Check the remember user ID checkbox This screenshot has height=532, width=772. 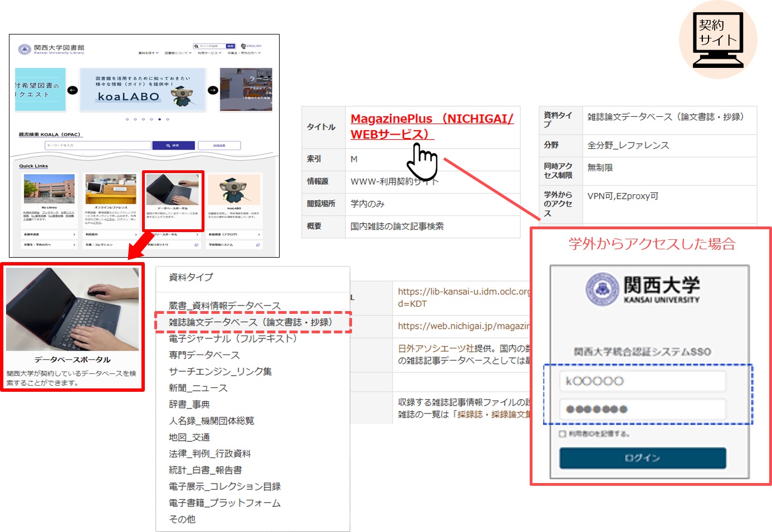(x=563, y=434)
